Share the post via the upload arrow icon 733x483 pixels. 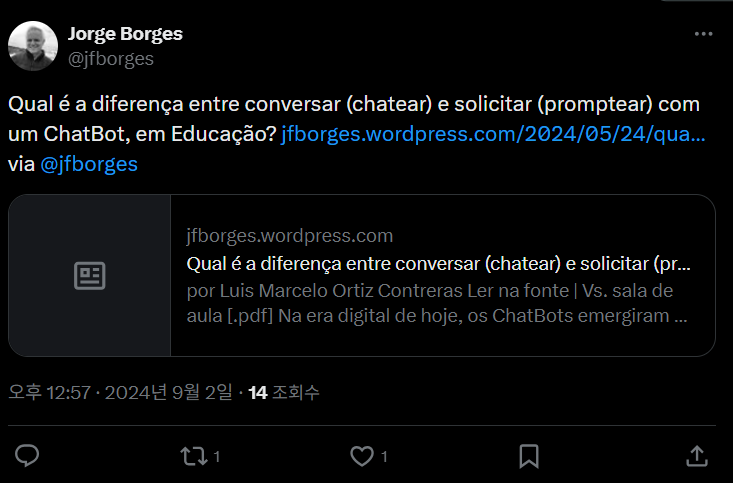pos(697,456)
